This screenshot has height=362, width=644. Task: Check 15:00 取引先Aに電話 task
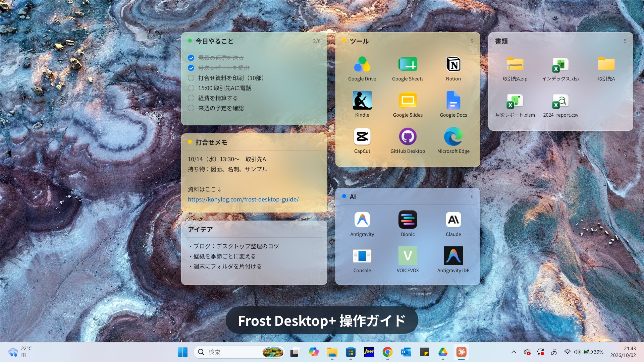click(x=191, y=88)
